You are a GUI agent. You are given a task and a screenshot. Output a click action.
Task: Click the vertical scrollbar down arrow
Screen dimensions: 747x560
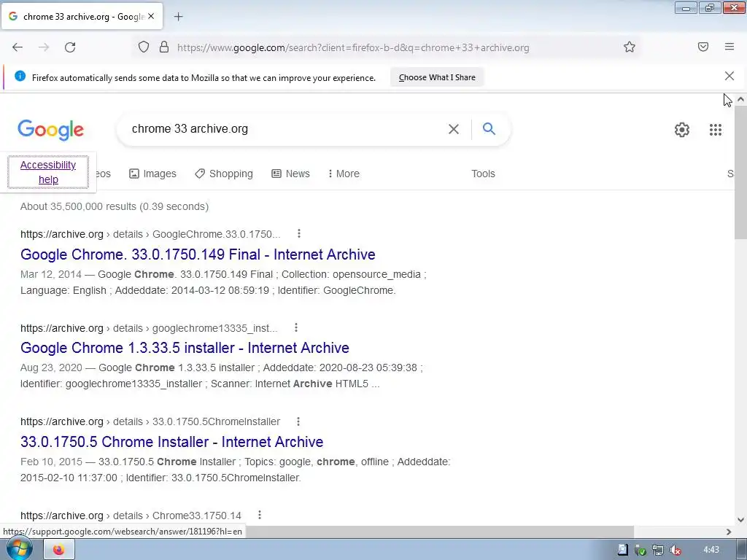(740, 519)
